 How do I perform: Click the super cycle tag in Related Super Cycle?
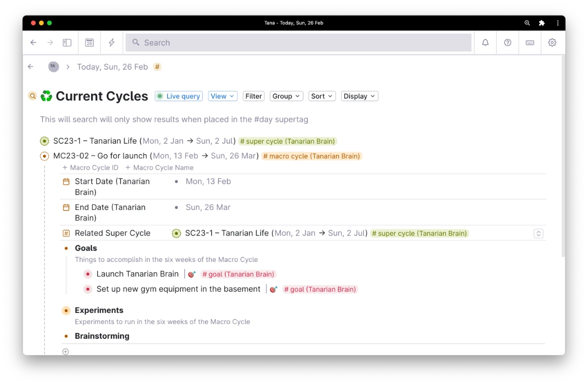419,233
